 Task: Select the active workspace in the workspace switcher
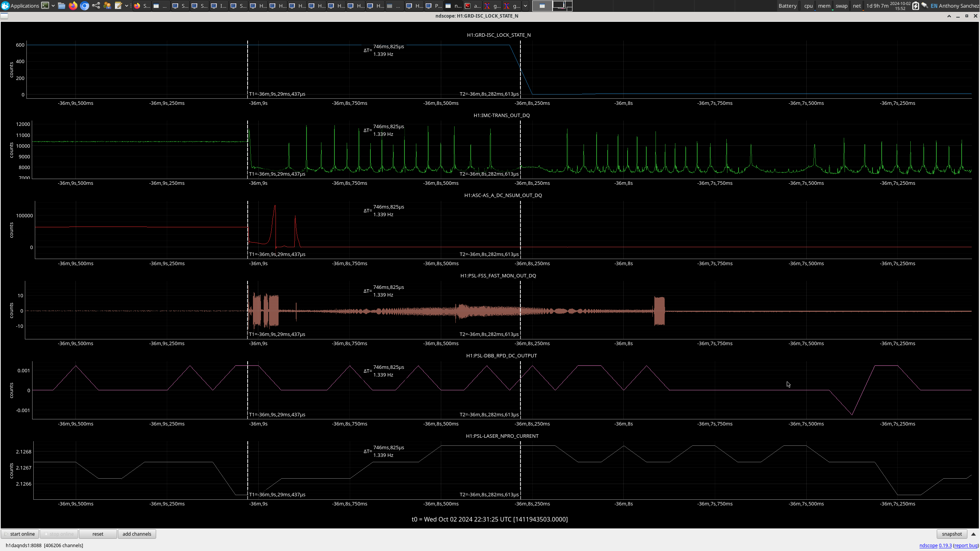pos(542,6)
